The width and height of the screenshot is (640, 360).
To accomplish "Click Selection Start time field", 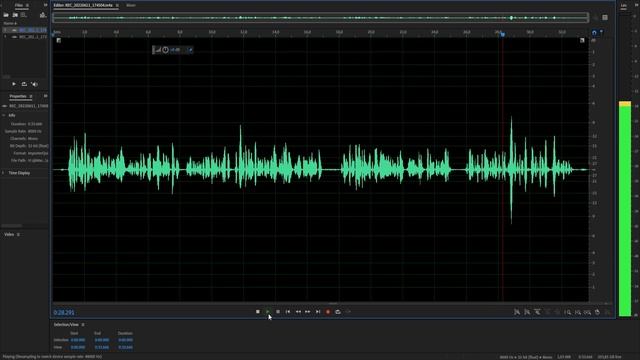I will click(x=78, y=340).
